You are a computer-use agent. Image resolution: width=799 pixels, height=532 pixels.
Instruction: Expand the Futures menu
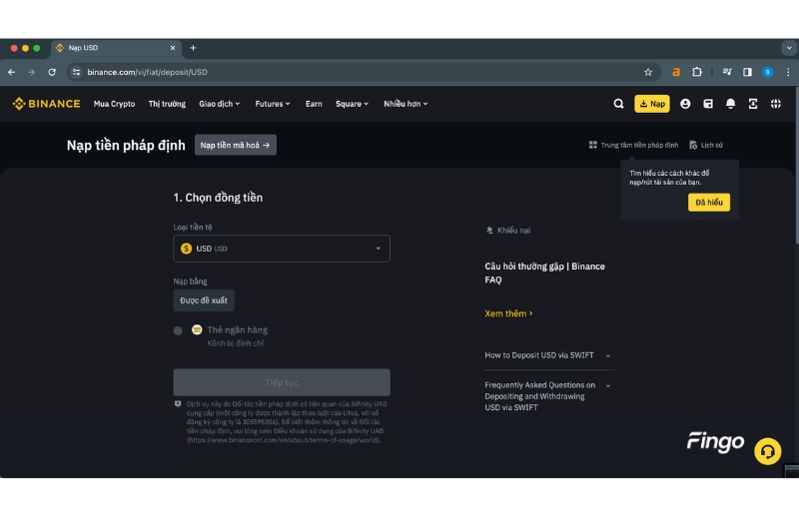pyautogui.click(x=273, y=104)
